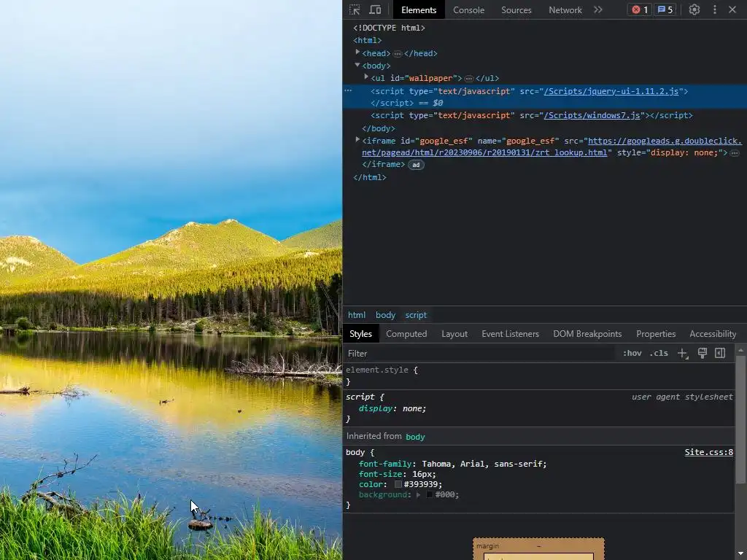
Task: Expand the ul wallpaper ellipsis badge
Action: point(469,79)
